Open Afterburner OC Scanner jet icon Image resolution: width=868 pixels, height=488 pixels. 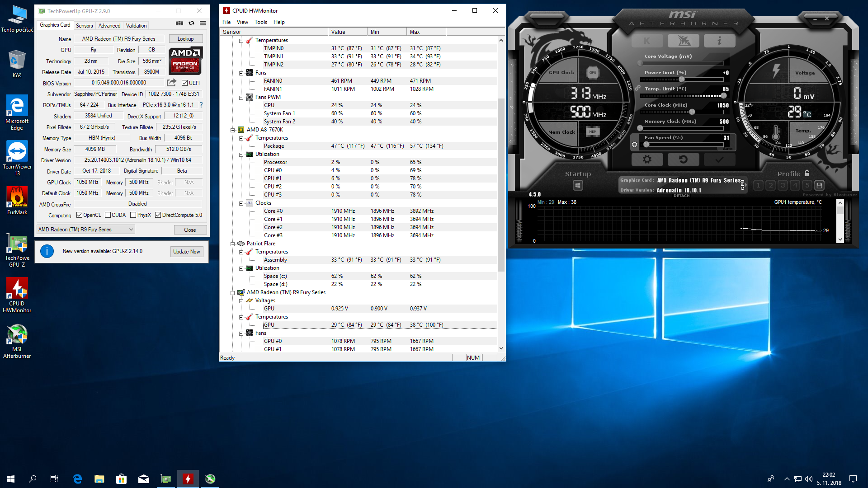tap(684, 41)
